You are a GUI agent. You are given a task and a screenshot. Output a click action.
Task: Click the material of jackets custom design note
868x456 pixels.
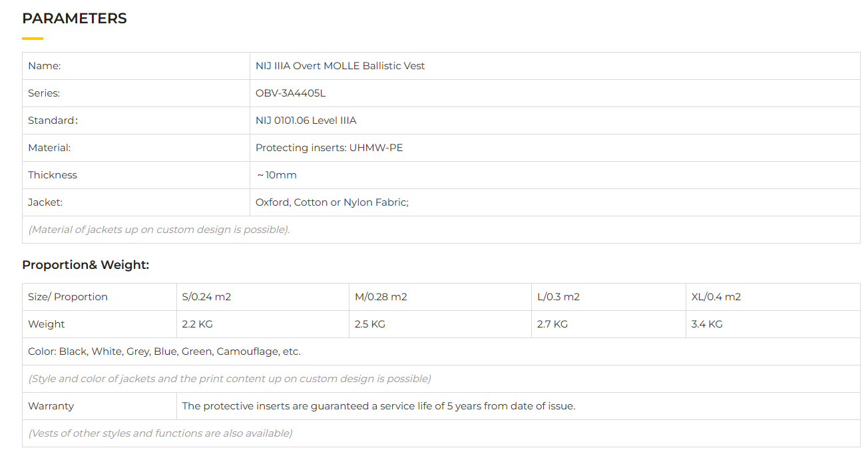pyautogui.click(x=159, y=230)
